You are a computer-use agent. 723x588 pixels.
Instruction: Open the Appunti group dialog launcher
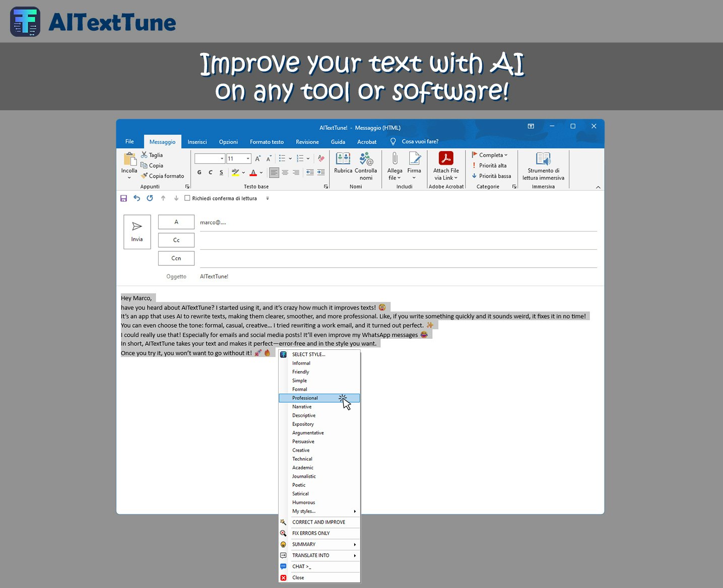(x=187, y=187)
